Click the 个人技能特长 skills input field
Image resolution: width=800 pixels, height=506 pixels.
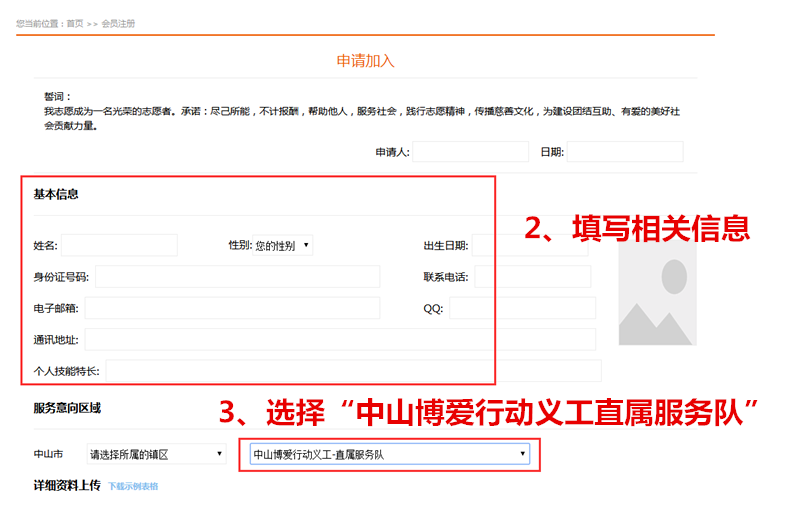tap(352, 371)
